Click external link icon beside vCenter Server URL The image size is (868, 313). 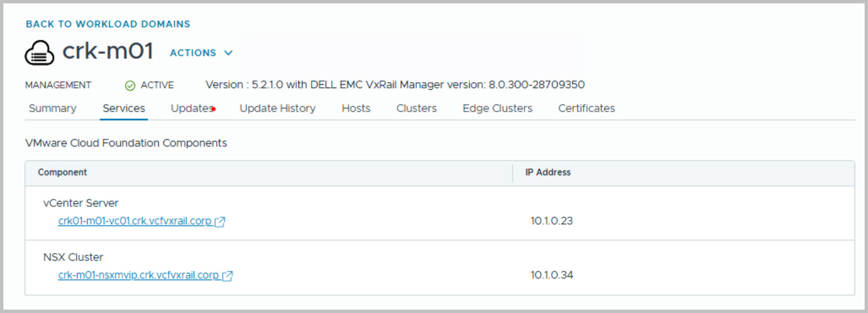pyautogui.click(x=220, y=222)
